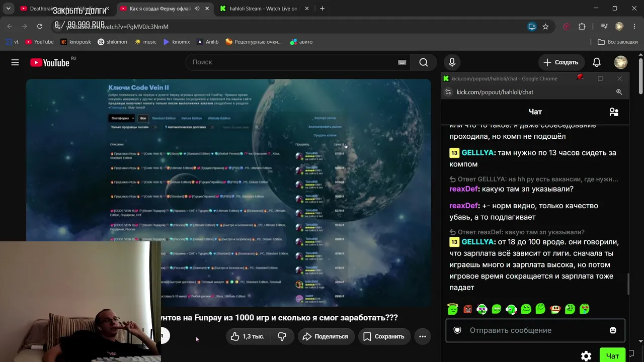
Task: Open the install app icon in address bar
Action: click(532, 27)
